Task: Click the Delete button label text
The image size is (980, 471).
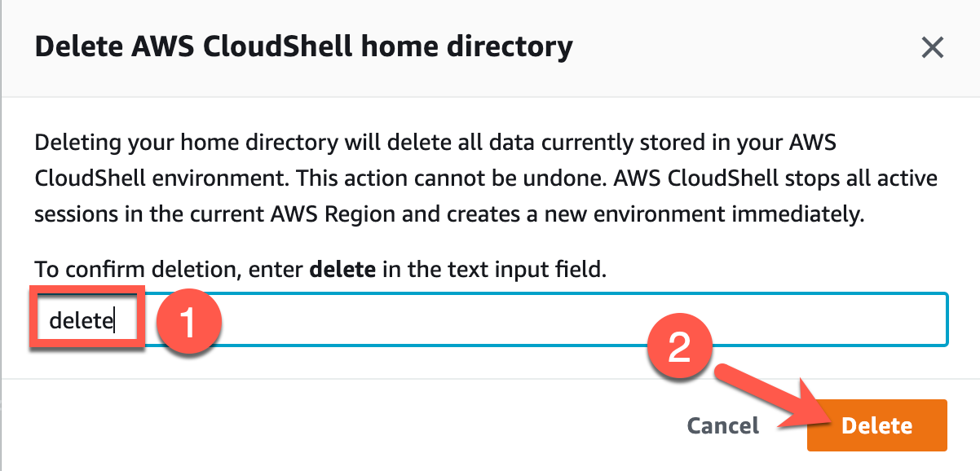Action: click(x=876, y=425)
